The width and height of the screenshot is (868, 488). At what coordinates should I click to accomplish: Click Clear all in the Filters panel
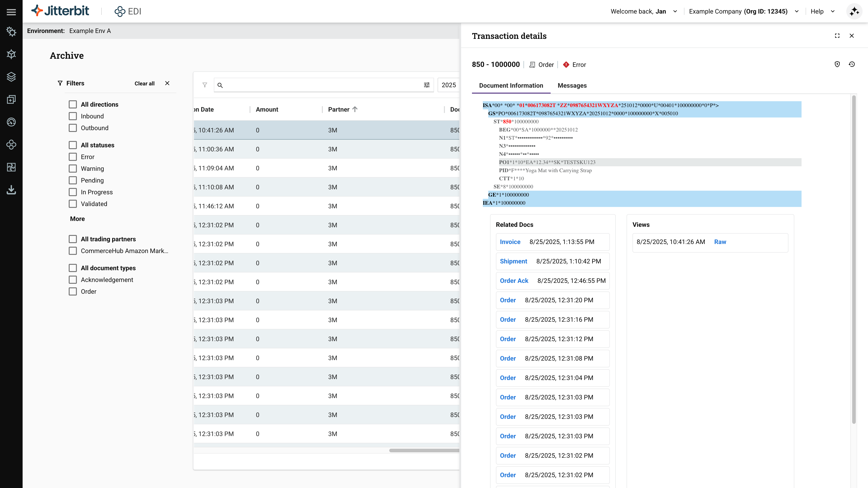tap(144, 83)
